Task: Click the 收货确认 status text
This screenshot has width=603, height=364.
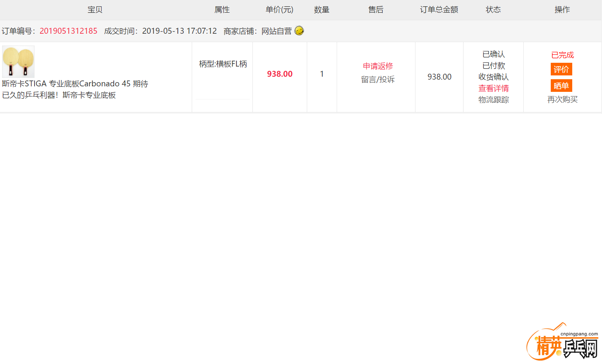Action: click(493, 77)
